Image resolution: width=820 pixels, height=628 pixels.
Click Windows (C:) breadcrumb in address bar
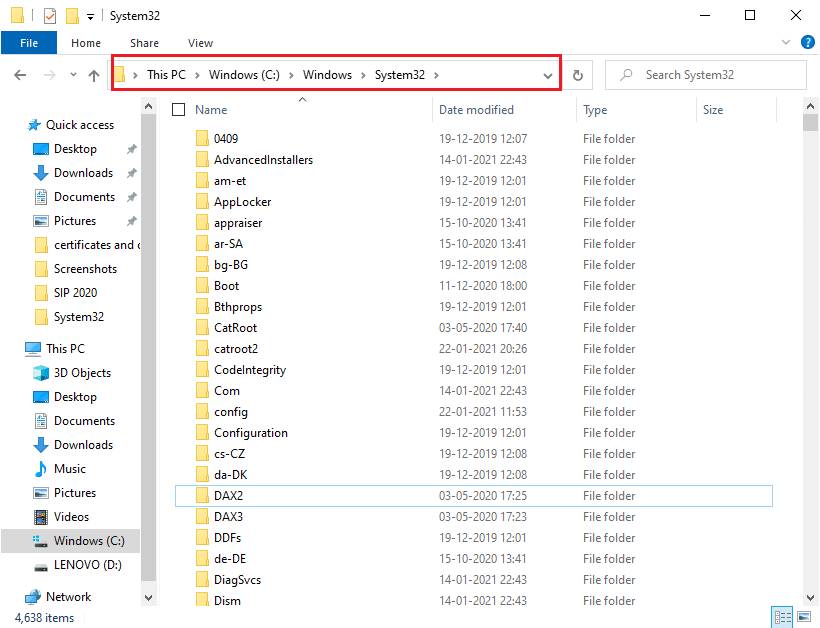click(x=244, y=75)
